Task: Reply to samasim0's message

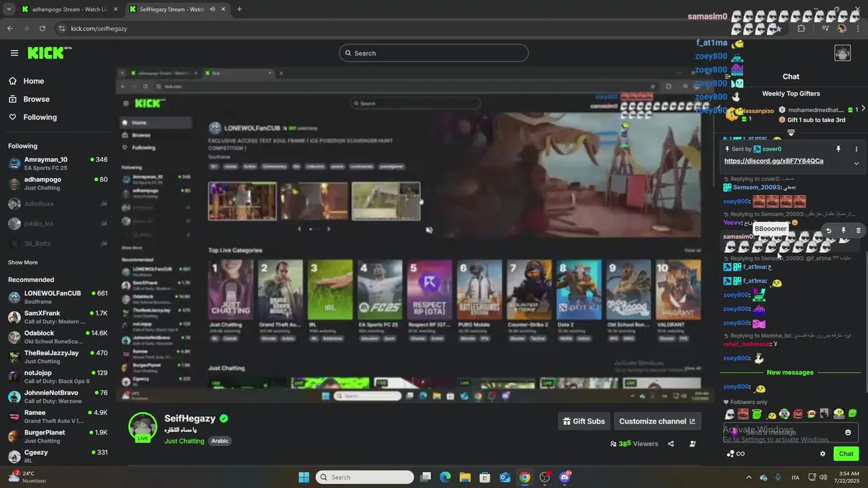Action: tap(828, 230)
